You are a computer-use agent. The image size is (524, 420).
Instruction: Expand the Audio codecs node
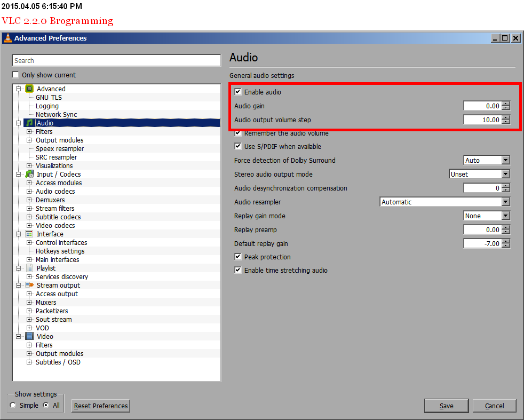pos(29,192)
